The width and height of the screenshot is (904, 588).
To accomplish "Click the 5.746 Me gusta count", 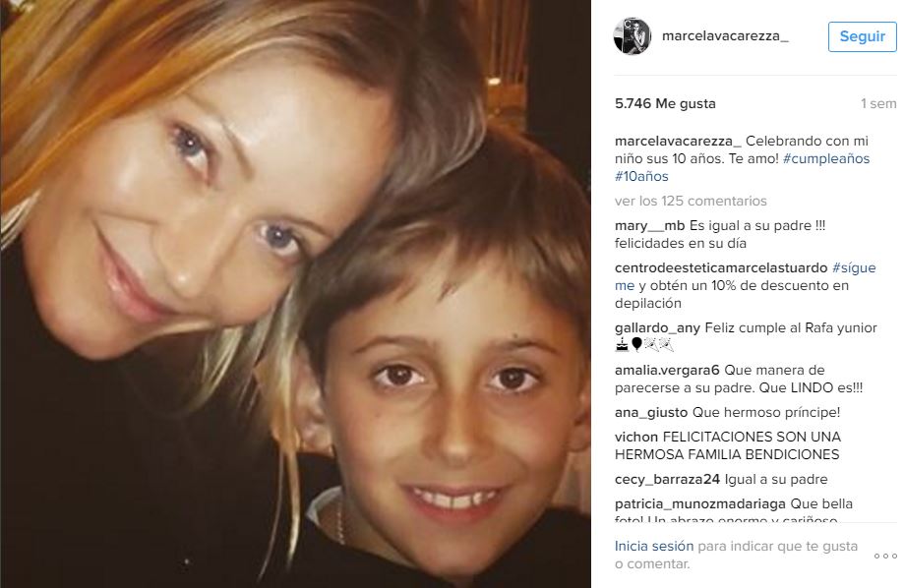I will [x=665, y=104].
